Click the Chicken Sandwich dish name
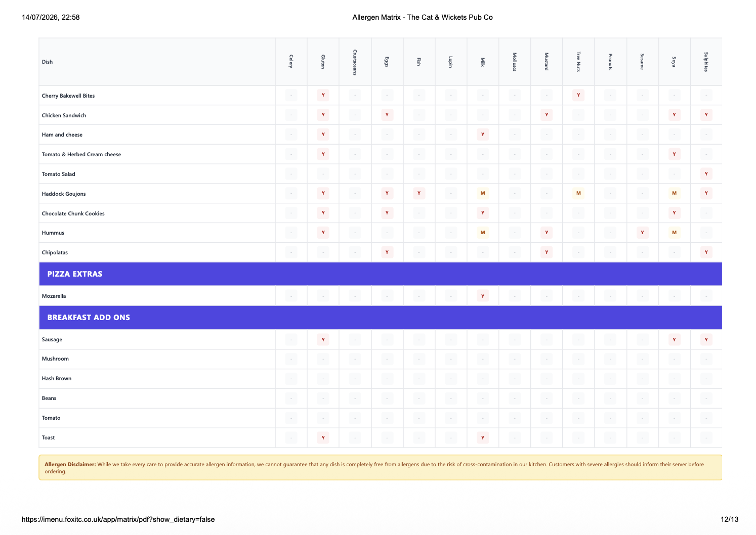Image resolution: width=756 pixels, height=535 pixels. coord(64,115)
